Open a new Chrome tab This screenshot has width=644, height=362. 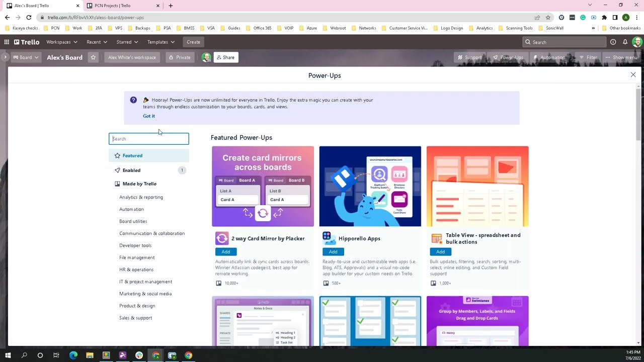pos(171,6)
